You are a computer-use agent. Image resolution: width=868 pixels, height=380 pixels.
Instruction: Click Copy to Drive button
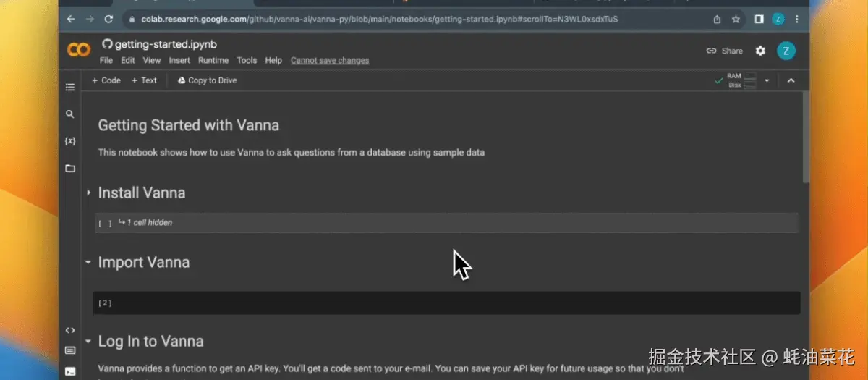tap(207, 80)
